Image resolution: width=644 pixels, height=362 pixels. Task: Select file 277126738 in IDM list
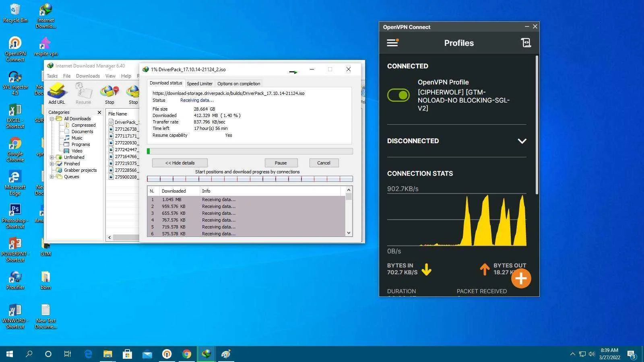(x=124, y=129)
